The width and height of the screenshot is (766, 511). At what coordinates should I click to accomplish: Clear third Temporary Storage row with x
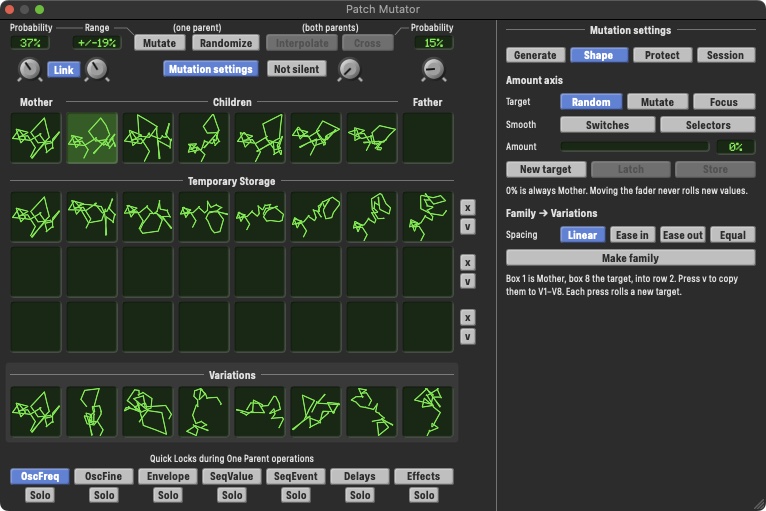(468, 318)
